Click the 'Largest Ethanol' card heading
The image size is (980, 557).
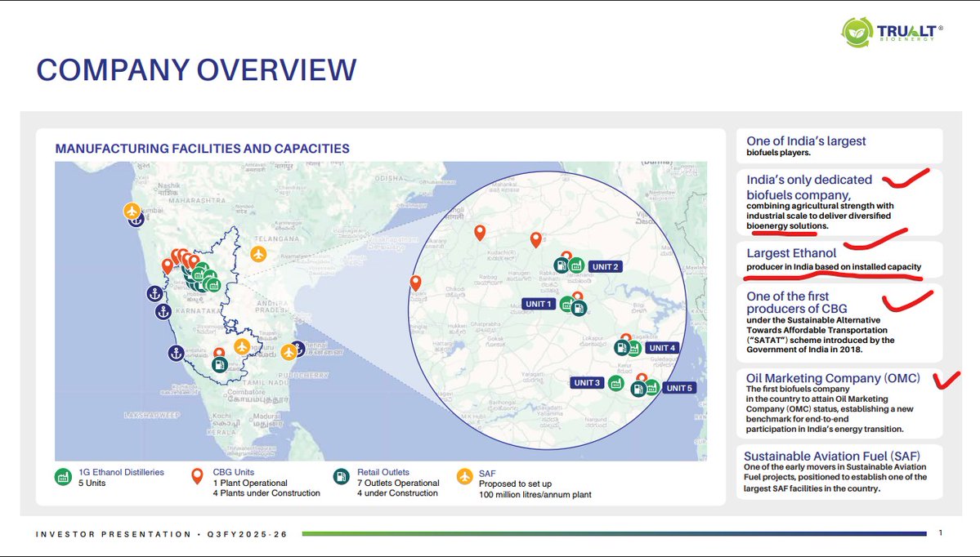tap(790, 253)
